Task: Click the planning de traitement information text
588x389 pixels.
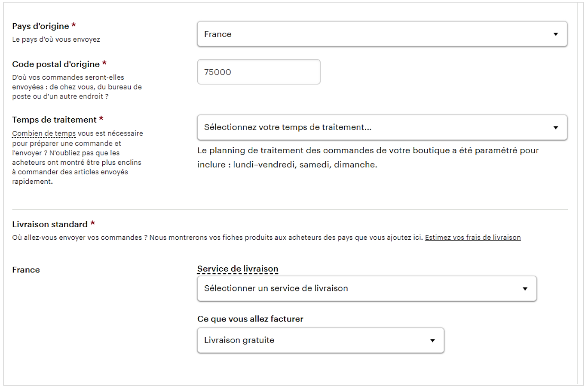Action: pyautogui.click(x=368, y=157)
